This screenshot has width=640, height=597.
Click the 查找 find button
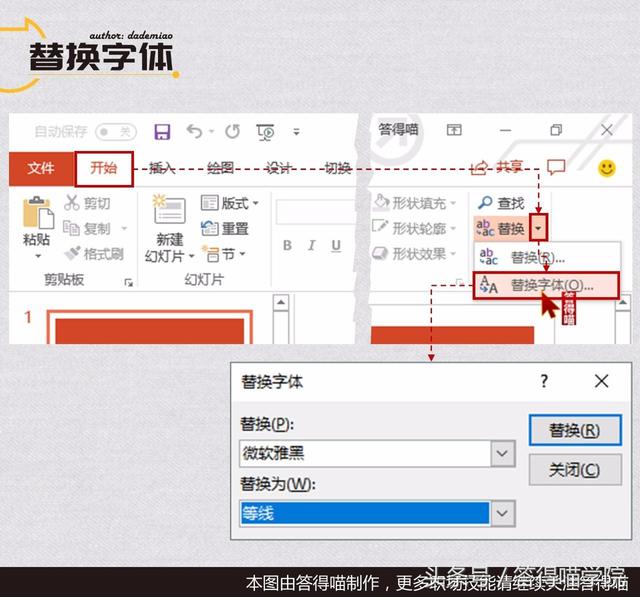click(501, 203)
